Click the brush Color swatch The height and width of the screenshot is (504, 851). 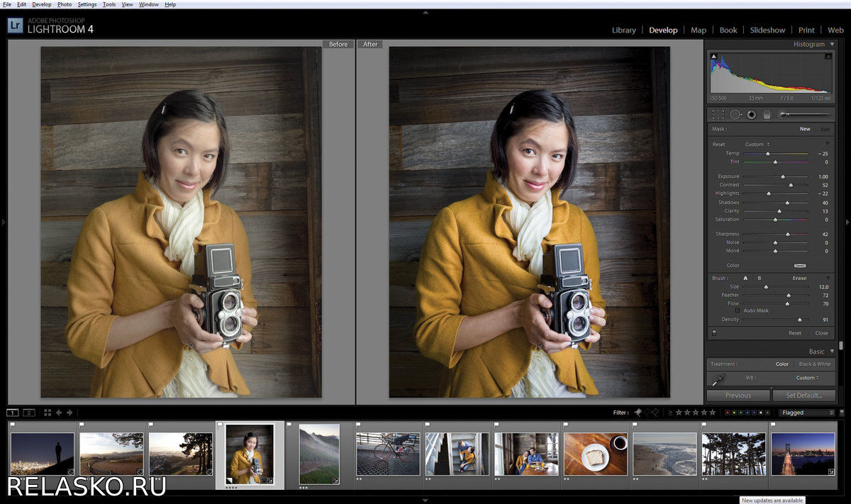click(799, 265)
